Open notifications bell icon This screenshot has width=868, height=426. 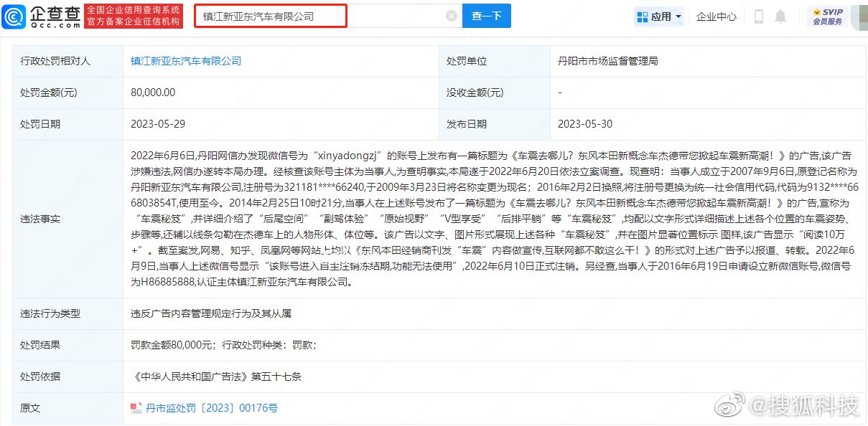tap(780, 16)
